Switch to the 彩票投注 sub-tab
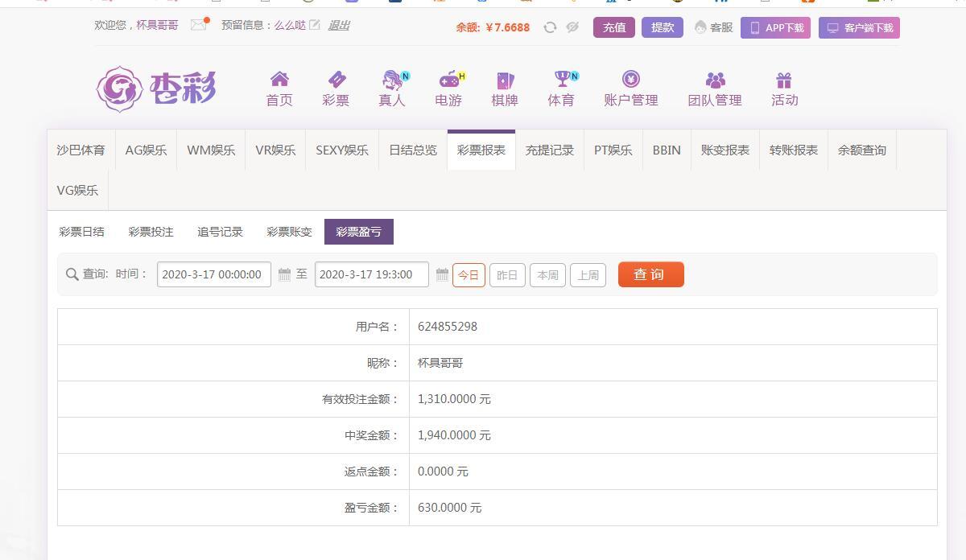 tap(151, 232)
